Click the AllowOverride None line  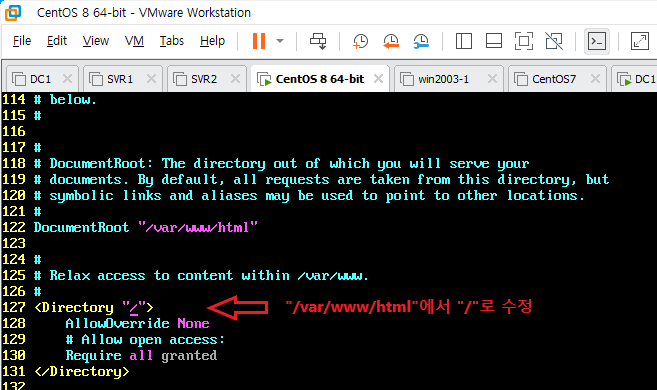coord(137,323)
